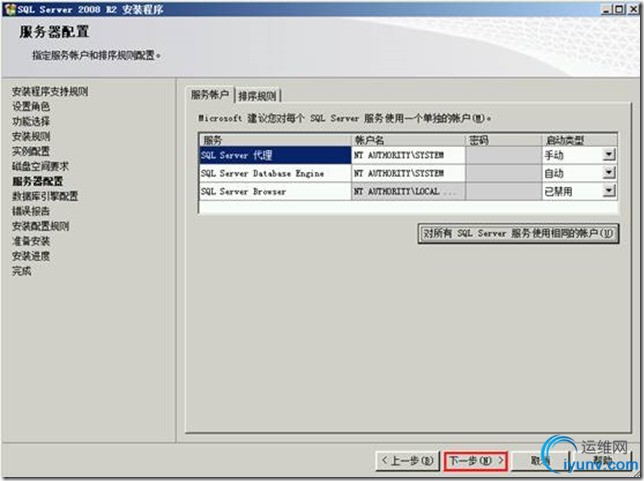This screenshot has height=481, width=644.
Task: Click the 帐户名 column header
Action: (x=408, y=140)
